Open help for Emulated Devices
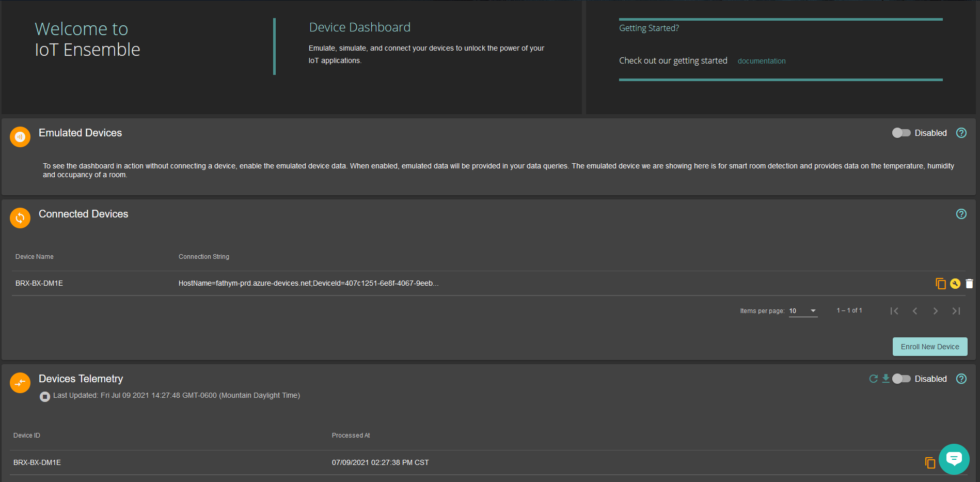980x482 pixels. tap(961, 133)
